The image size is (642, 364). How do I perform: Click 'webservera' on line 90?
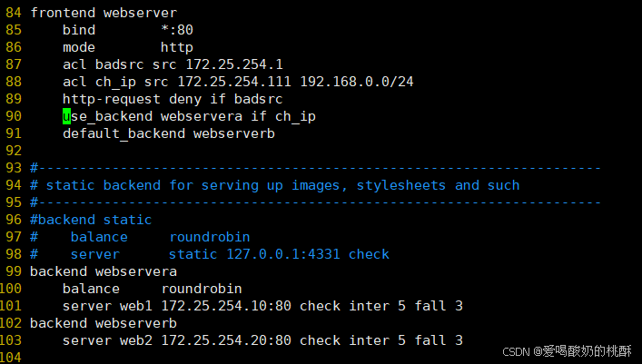tap(202, 116)
